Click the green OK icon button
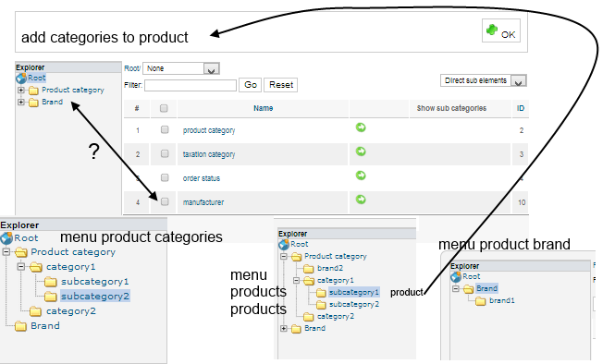 click(x=501, y=30)
